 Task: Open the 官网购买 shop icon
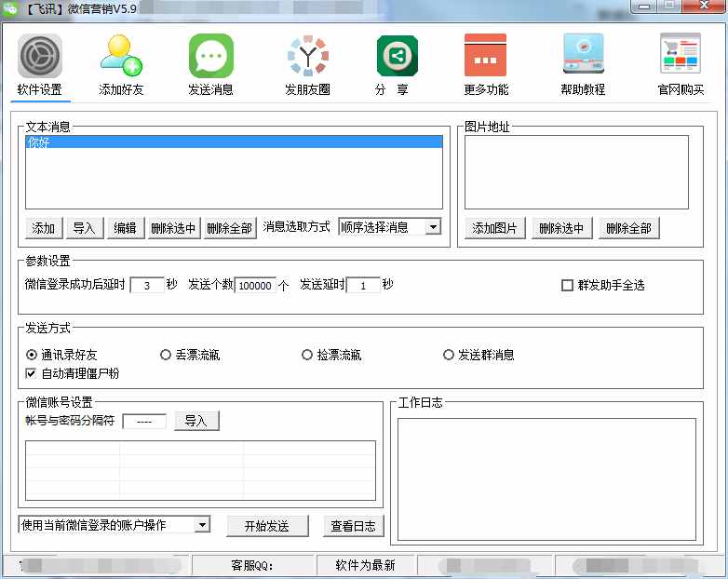[681, 53]
